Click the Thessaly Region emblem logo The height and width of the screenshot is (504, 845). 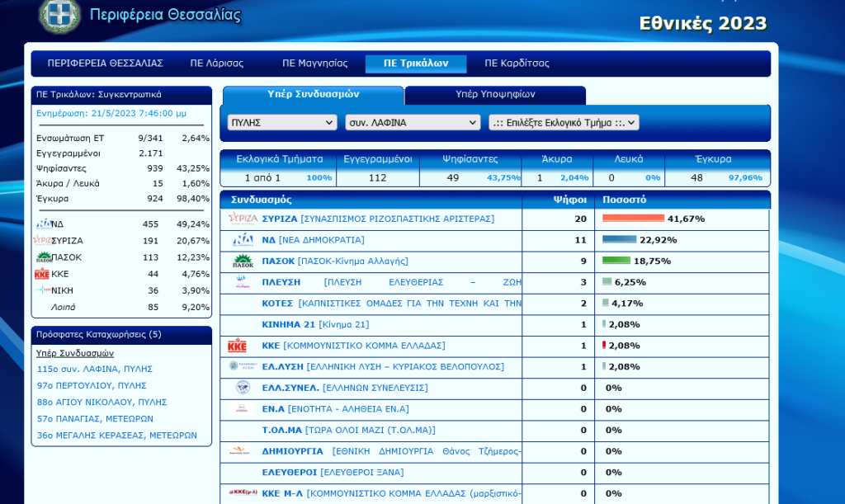coord(59,15)
